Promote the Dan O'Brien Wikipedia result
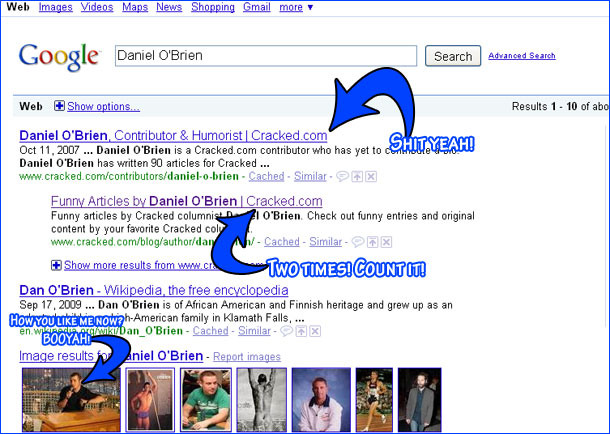This screenshot has height=434, width=610. (301, 331)
